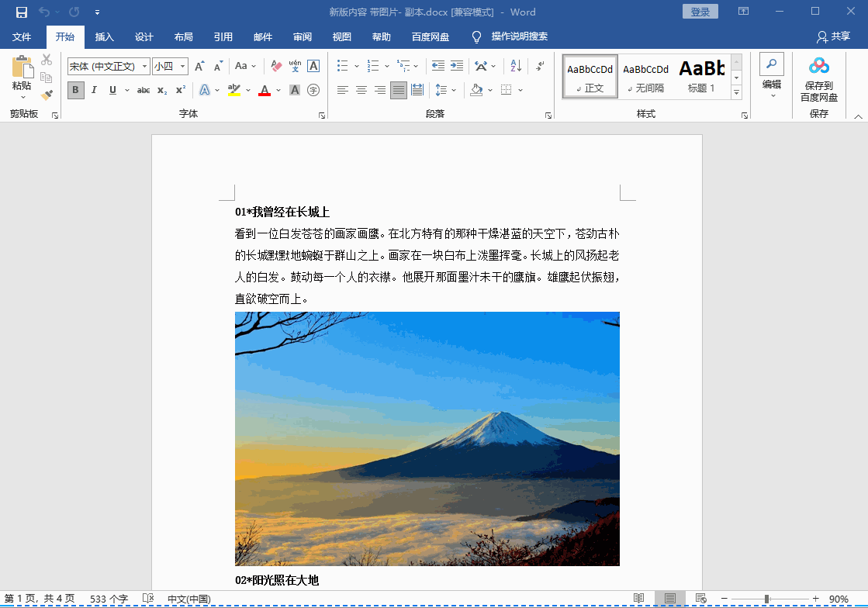Open the font name dropdown
The width and height of the screenshot is (868, 608).
[x=144, y=67]
